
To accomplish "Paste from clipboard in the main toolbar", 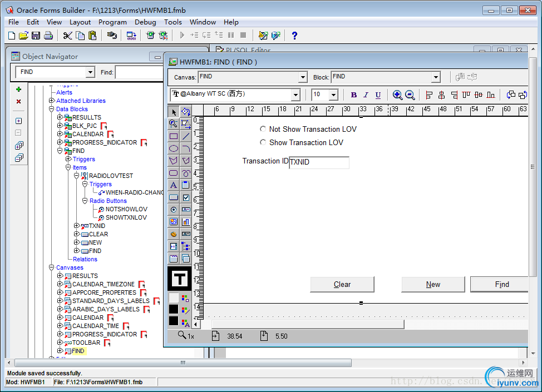I will (92, 36).
